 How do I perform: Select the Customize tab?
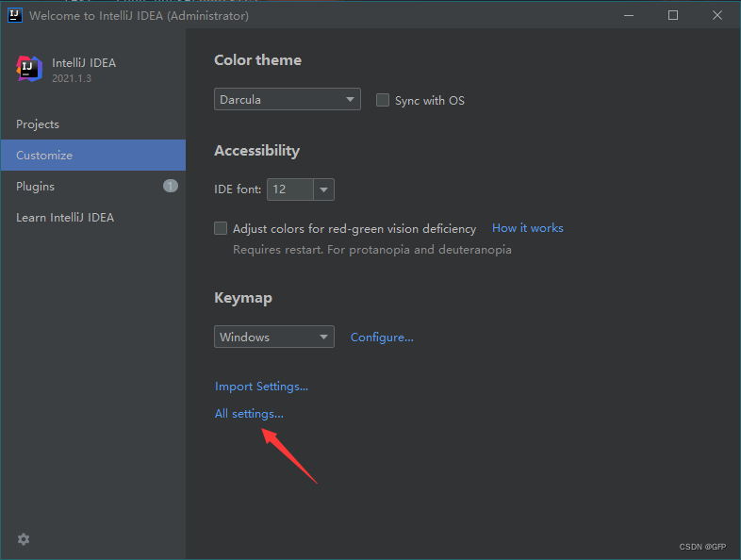93,155
